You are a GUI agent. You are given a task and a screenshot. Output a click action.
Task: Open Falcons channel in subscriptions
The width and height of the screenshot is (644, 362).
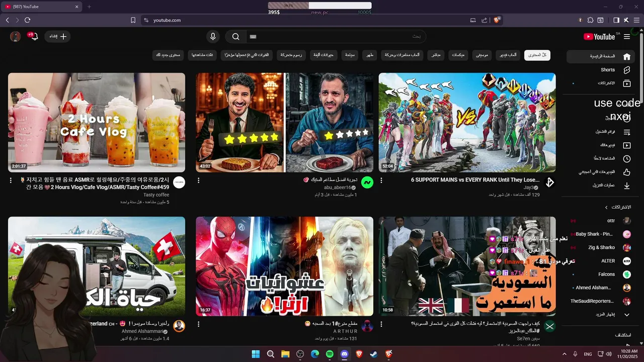[x=601, y=275]
